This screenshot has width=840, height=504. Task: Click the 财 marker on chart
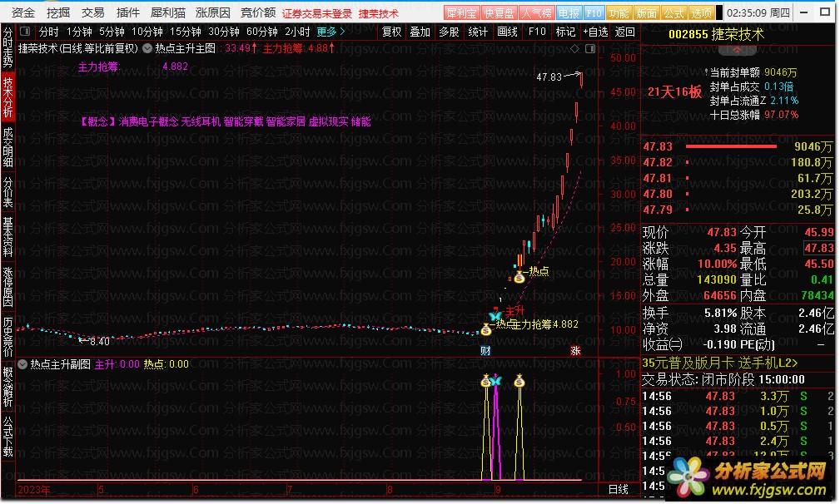point(485,351)
